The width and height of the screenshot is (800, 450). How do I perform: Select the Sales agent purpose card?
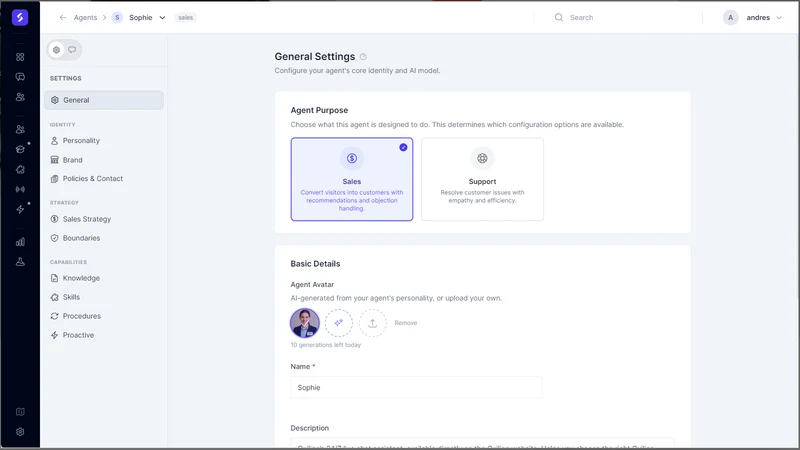click(352, 179)
